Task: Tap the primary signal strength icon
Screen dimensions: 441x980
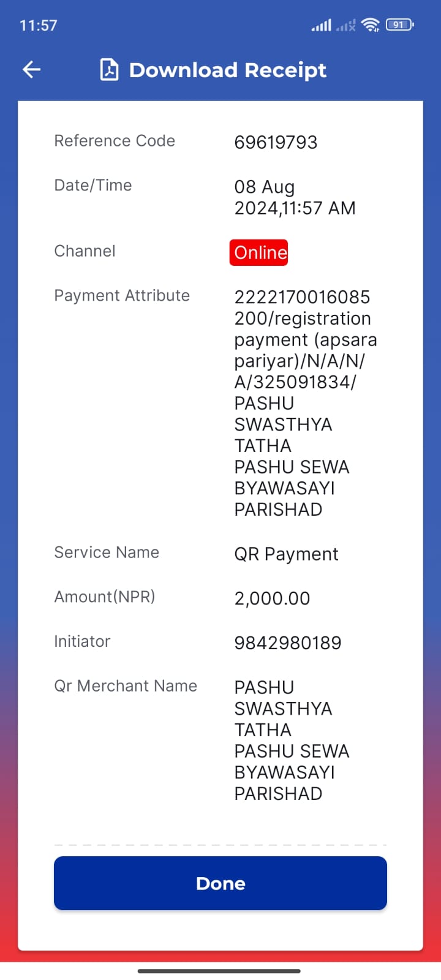Action: click(322, 25)
